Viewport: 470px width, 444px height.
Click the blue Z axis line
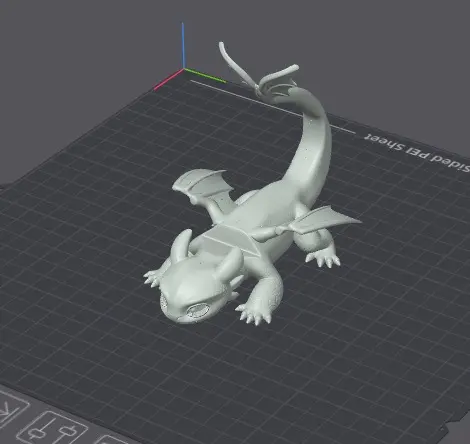(x=183, y=46)
